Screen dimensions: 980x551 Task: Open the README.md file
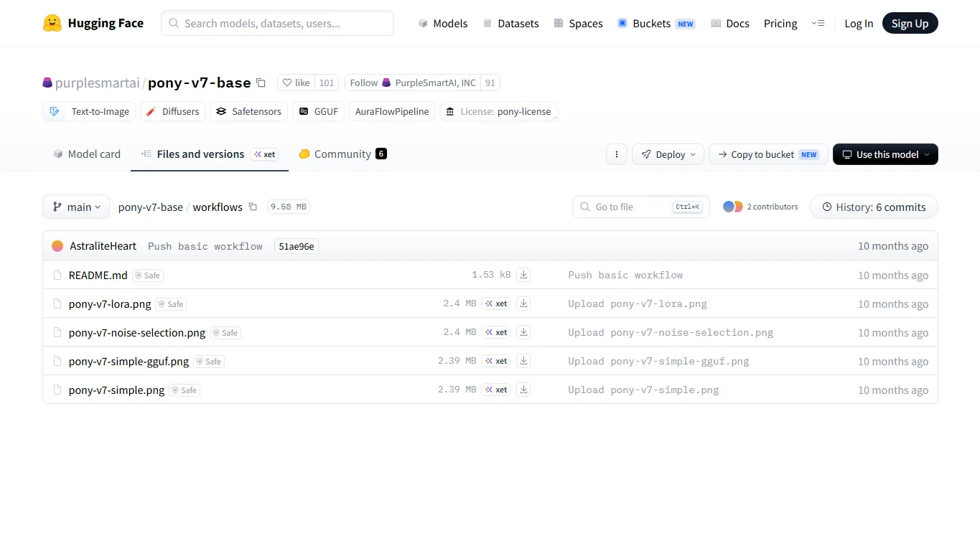[98, 275]
